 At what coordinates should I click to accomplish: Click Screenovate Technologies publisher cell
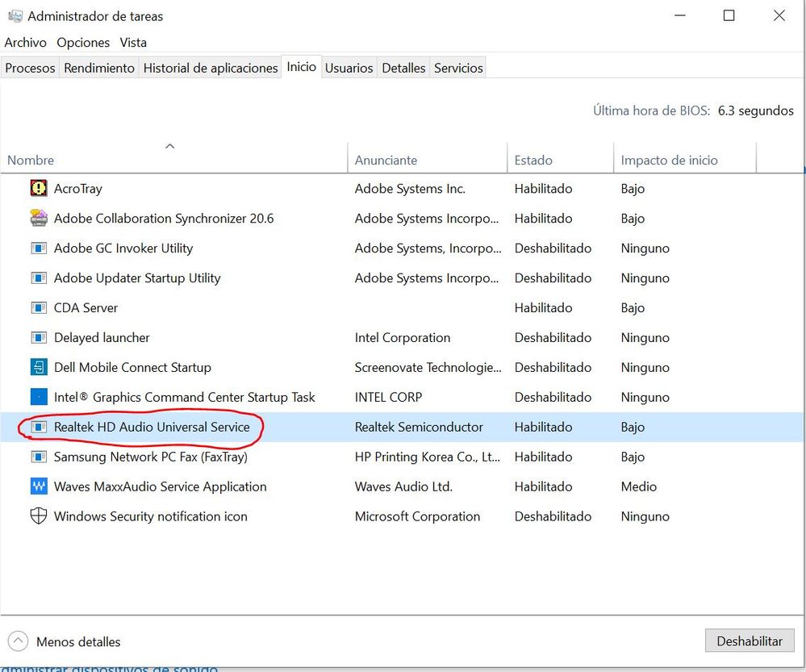pos(428,368)
